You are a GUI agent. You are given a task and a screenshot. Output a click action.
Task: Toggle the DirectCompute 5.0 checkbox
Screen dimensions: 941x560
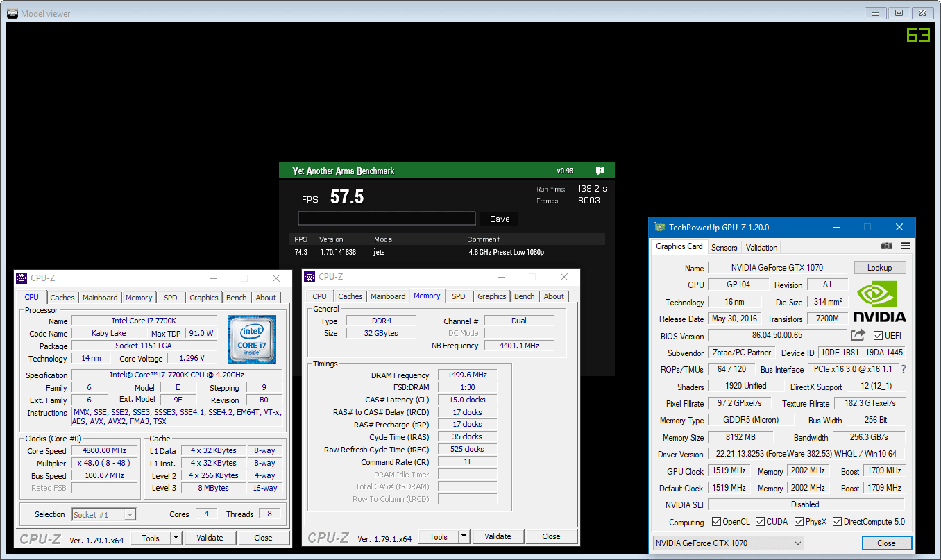(837, 522)
